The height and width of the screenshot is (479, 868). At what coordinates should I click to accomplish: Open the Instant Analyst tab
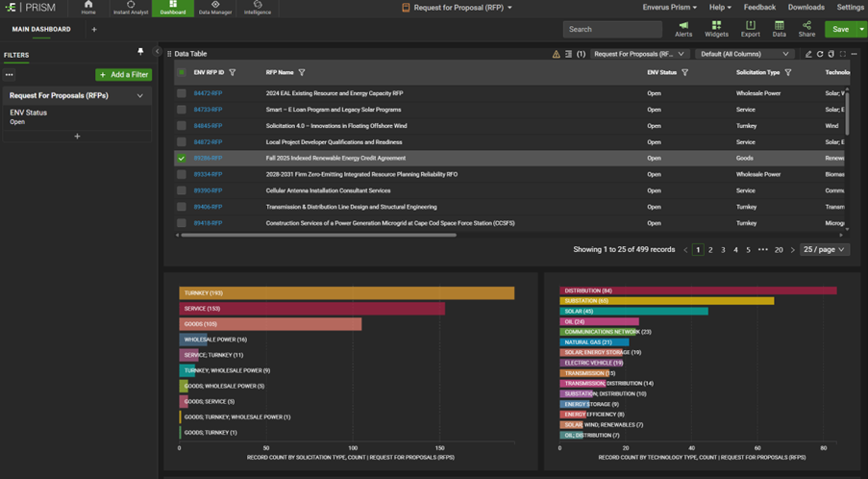click(131, 9)
